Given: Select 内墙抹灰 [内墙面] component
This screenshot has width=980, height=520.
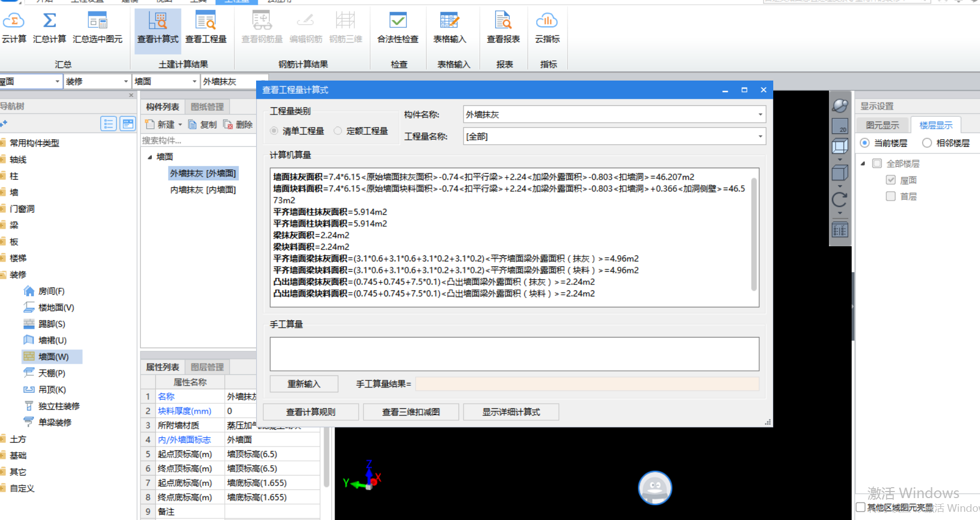Looking at the screenshot, I should [x=203, y=190].
